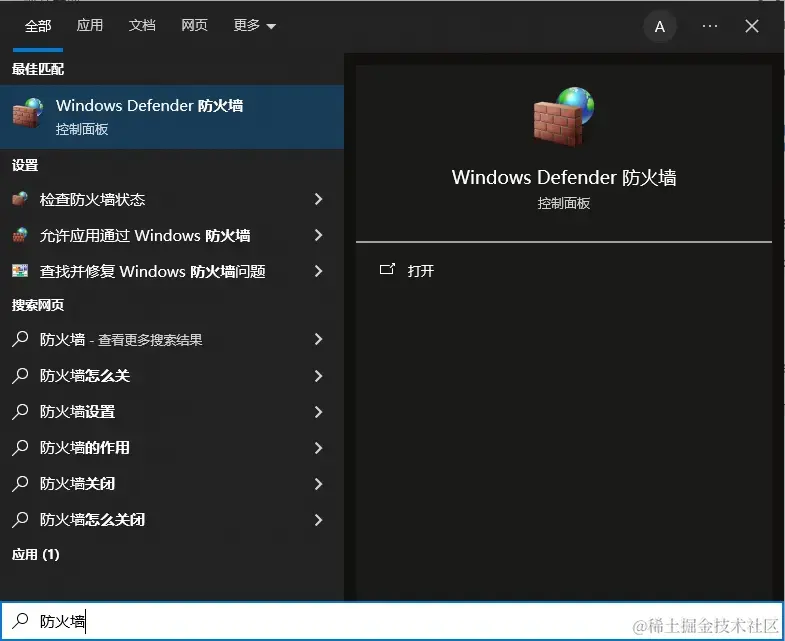Expand chevron for 查找并修复 Windows 防火墙问题
This screenshot has height=641, width=785.
[x=318, y=271]
